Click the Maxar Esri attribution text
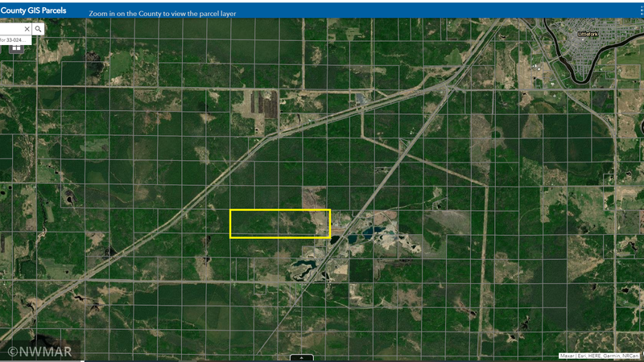Screen dimensions: 644x362 pyautogui.click(x=599, y=356)
